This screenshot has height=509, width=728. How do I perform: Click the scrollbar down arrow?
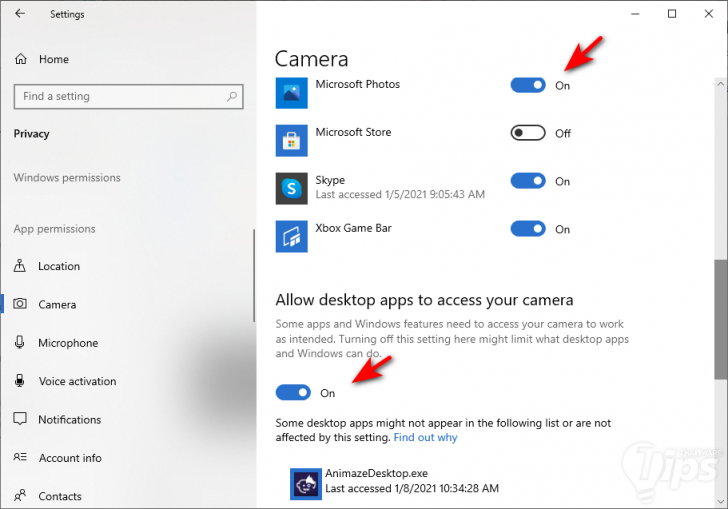coord(721,502)
